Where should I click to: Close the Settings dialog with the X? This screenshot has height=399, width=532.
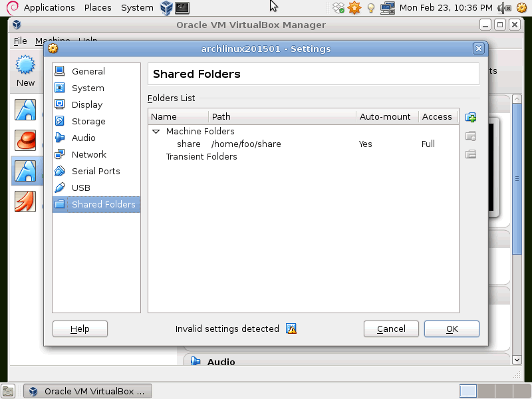tap(478, 49)
